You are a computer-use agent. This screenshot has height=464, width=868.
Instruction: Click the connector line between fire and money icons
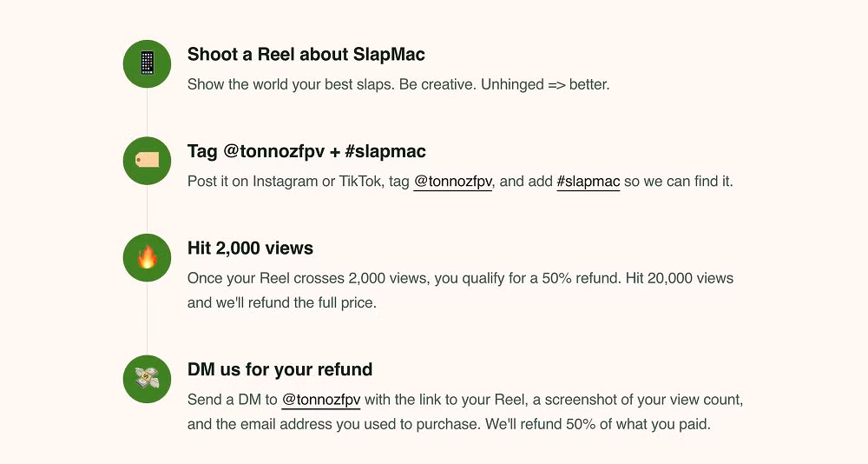[x=147, y=318]
